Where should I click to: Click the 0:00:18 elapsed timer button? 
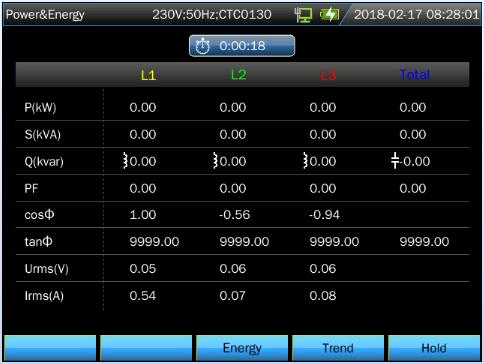(x=242, y=46)
